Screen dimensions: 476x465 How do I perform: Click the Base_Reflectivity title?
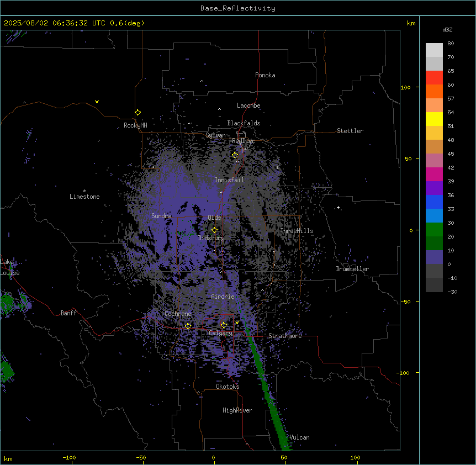point(238,8)
